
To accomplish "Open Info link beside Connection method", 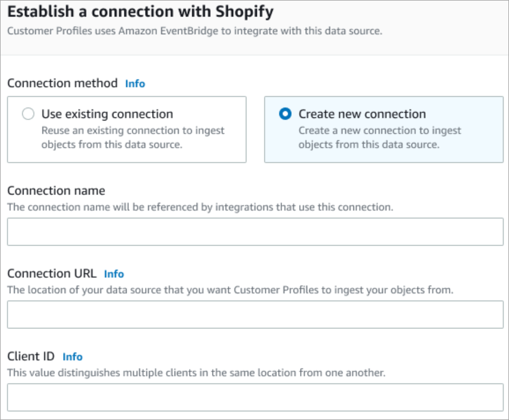I will pyautogui.click(x=135, y=83).
